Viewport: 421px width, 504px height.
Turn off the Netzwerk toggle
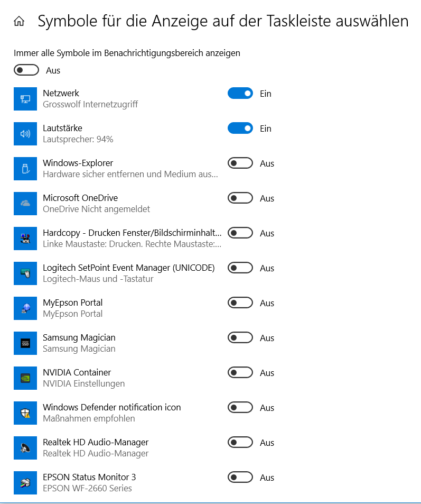pos(240,93)
